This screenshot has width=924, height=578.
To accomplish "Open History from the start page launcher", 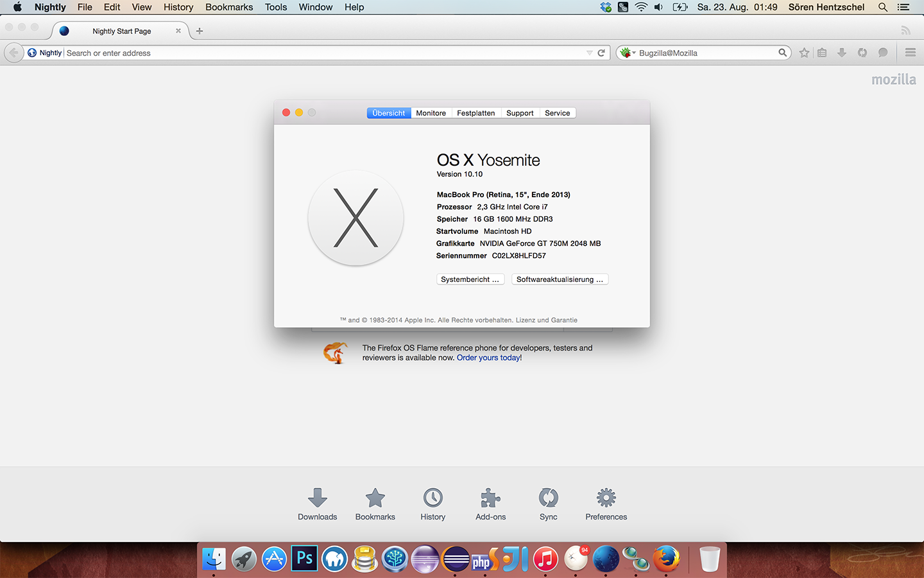I will pos(433,504).
